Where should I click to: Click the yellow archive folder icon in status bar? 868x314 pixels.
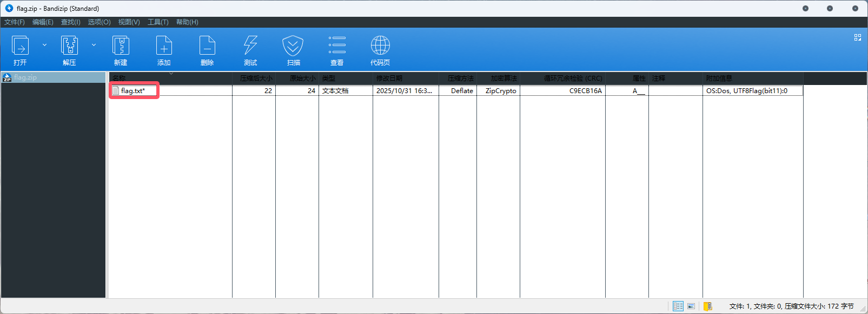click(x=707, y=306)
